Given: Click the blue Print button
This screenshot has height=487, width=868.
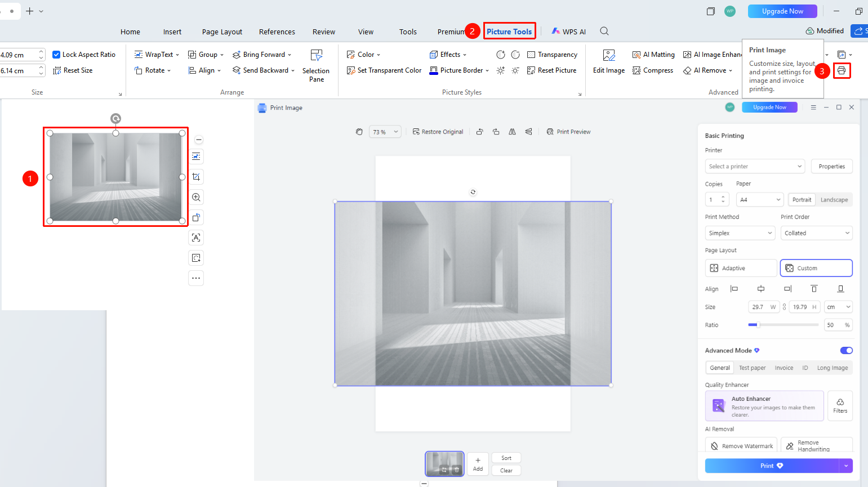Looking at the screenshot, I should (x=772, y=466).
